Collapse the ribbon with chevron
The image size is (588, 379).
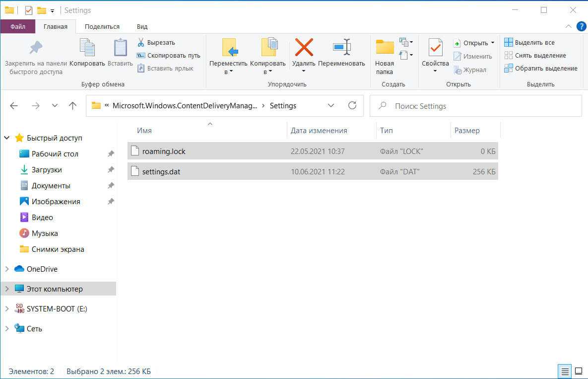(569, 26)
